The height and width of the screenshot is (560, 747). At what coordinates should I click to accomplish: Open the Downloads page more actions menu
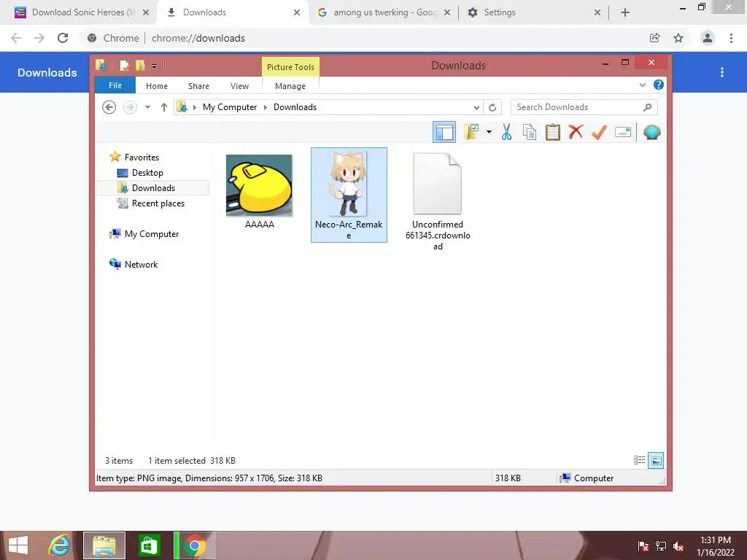click(x=722, y=72)
